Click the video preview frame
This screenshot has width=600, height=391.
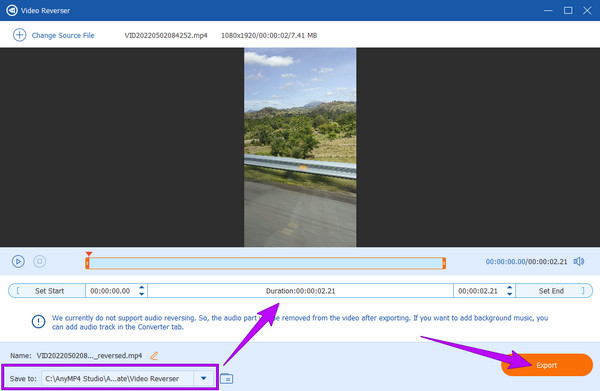pos(300,147)
